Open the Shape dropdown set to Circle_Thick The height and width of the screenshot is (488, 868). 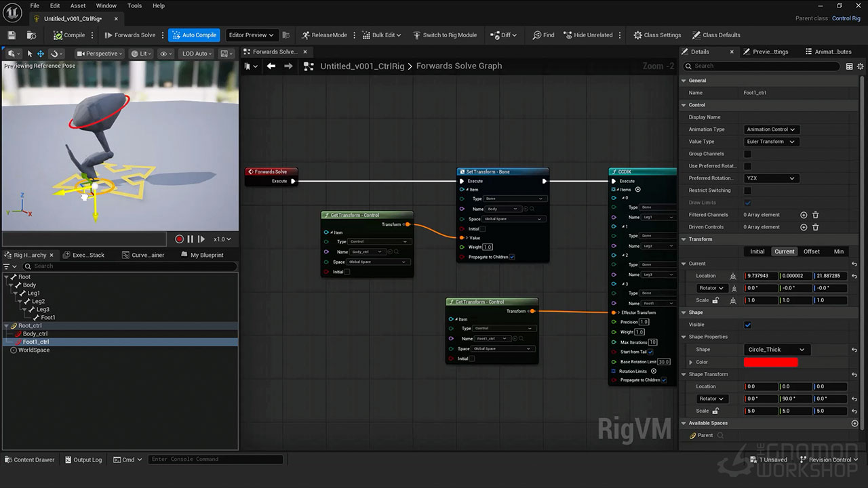776,350
